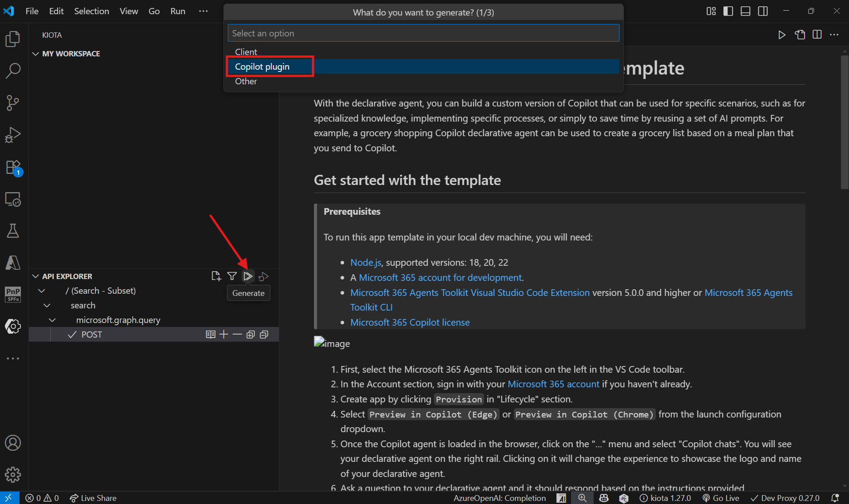Screen dimensions: 849x504
Task: Show overflow menu items ellipsis in menu bar
Action: click(203, 11)
